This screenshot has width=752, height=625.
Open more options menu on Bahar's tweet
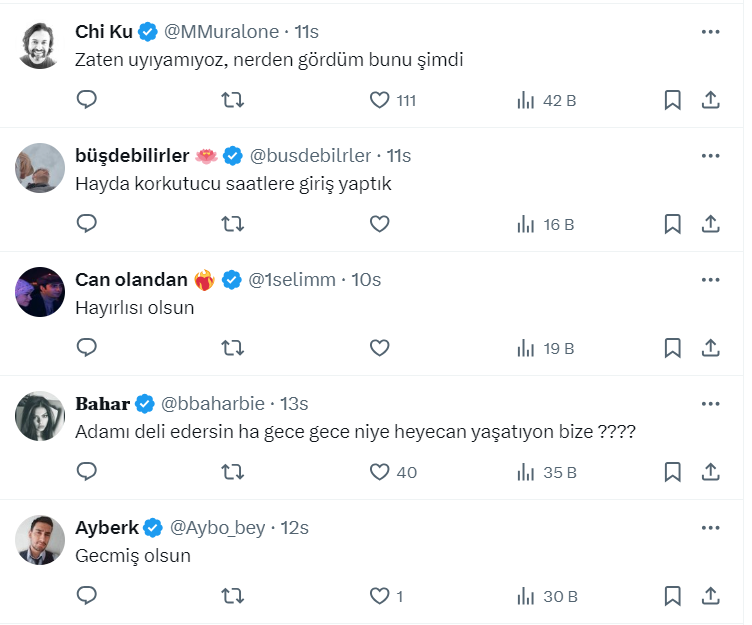[710, 404]
